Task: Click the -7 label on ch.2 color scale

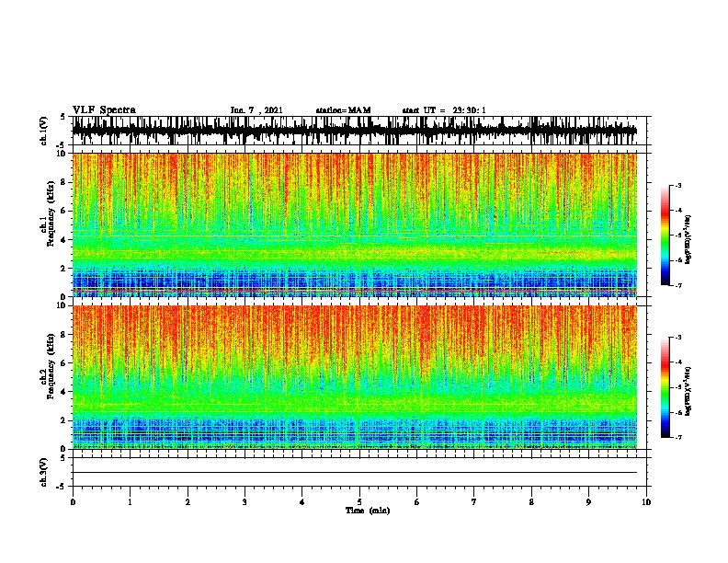Action: (x=678, y=437)
